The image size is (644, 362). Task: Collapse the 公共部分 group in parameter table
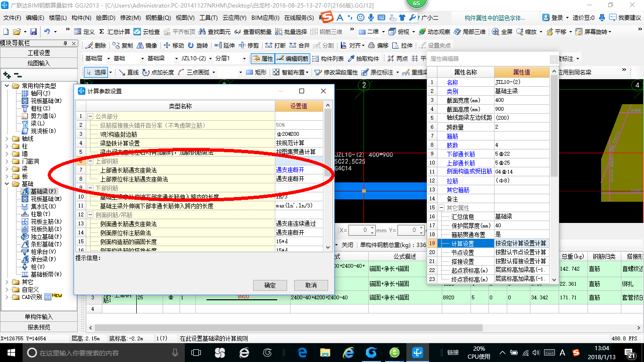click(90, 116)
